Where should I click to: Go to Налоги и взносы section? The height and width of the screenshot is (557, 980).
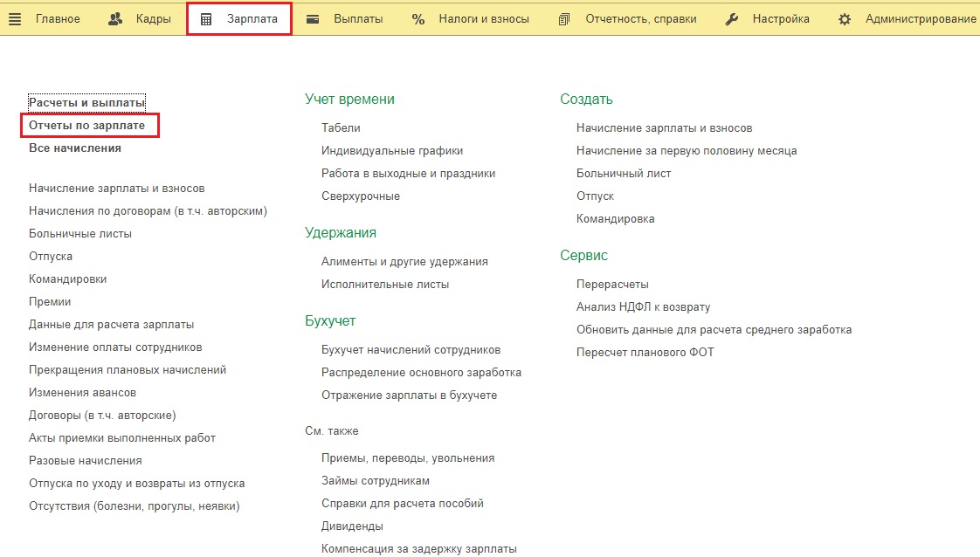(484, 19)
